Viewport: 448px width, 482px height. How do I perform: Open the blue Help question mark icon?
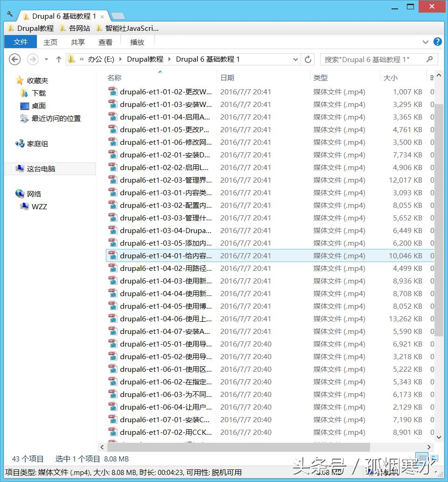pyautogui.click(x=438, y=42)
